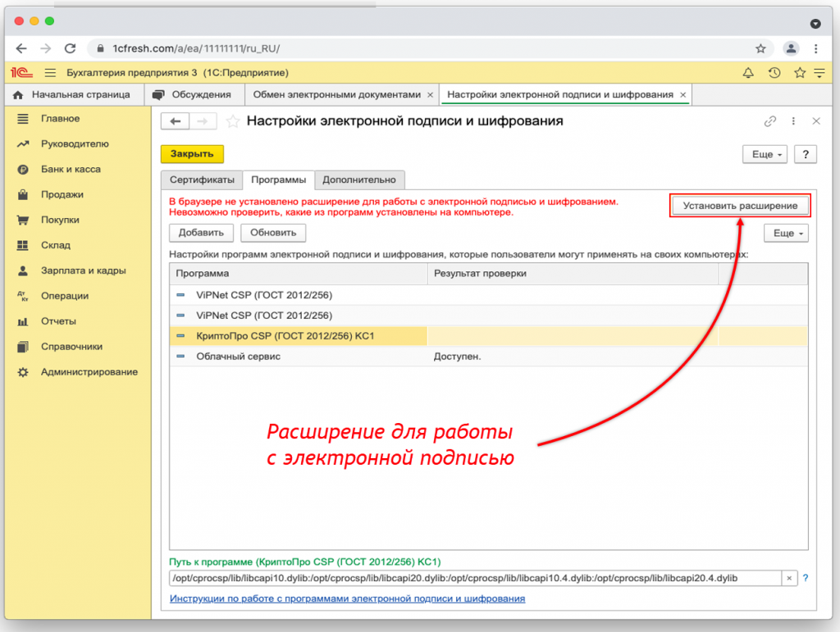This screenshot has height=632, width=840.
Task: Open the service menu lines icon
Action: click(x=819, y=73)
